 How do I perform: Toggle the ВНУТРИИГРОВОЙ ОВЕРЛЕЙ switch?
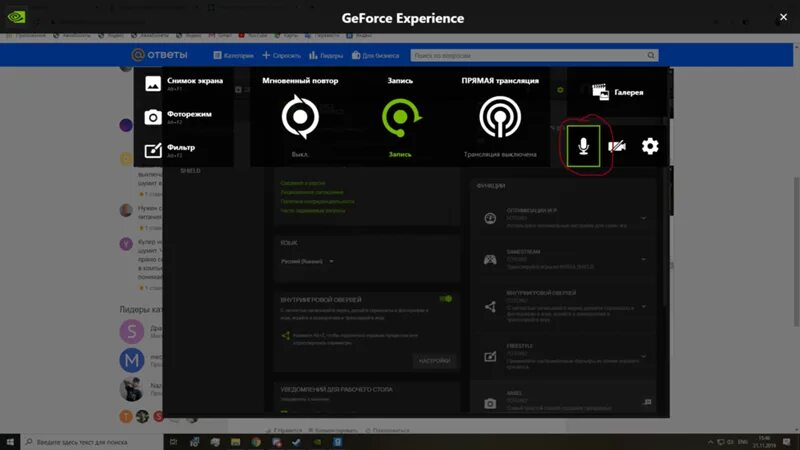click(446, 299)
